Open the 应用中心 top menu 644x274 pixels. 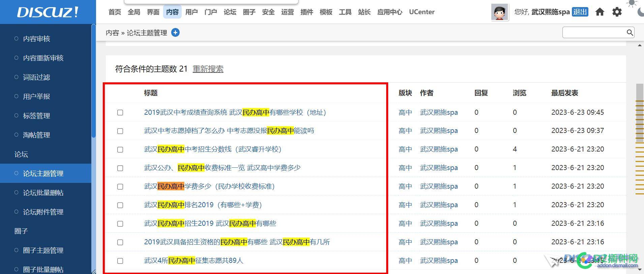point(390,12)
